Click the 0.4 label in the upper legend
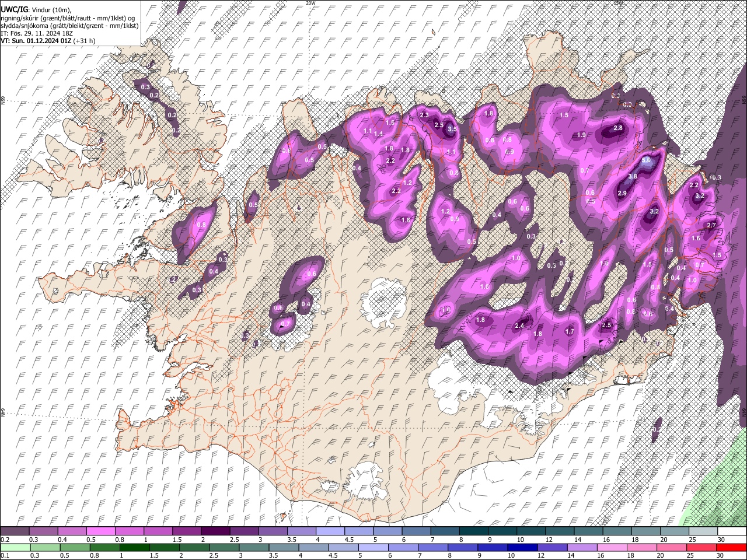 (x=62, y=540)
